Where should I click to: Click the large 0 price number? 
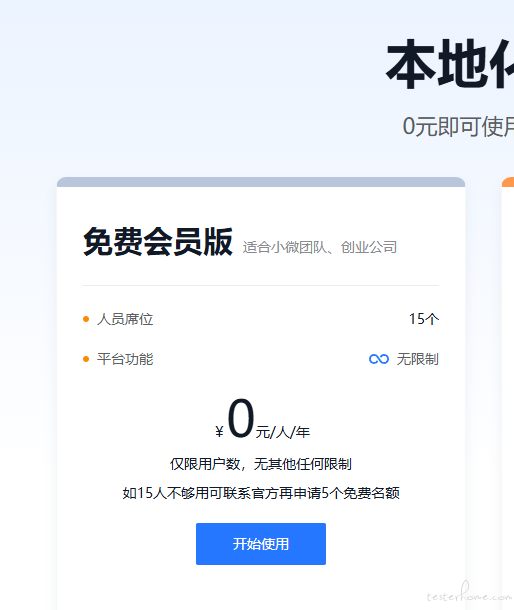point(241,419)
